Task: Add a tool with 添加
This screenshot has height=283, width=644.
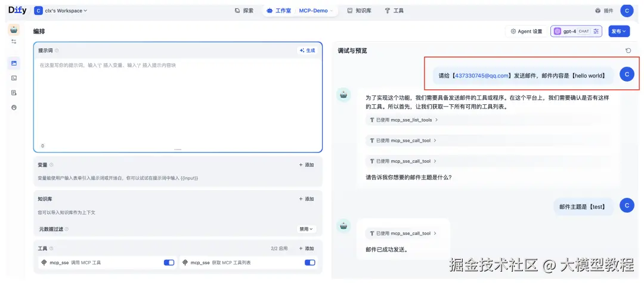Action: click(x=306, y=248)
